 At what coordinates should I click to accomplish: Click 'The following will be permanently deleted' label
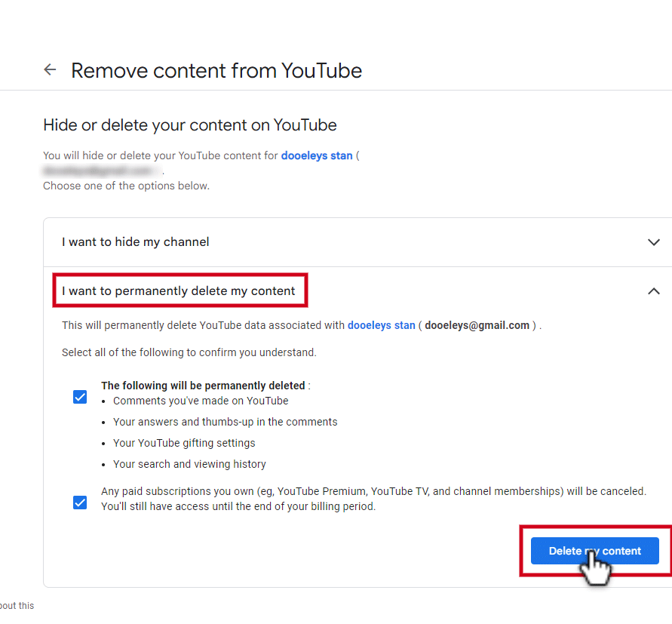pyautogui.click(x=203, y=386)
